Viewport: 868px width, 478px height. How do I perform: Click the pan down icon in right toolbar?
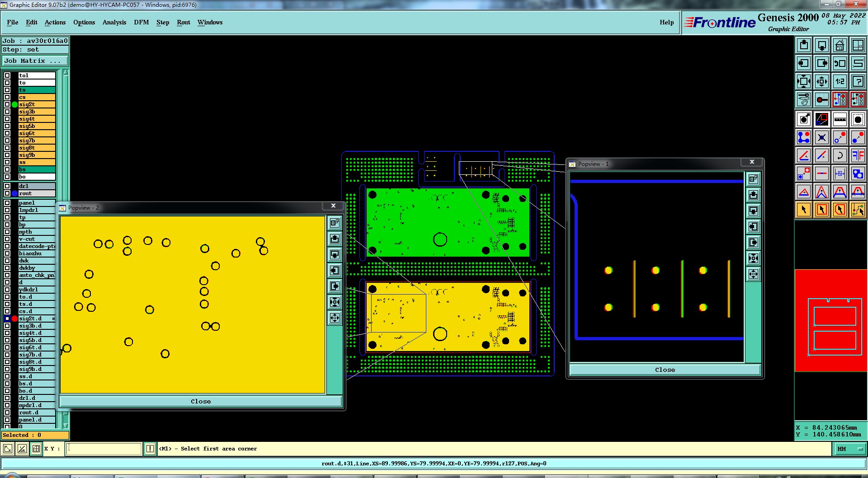tap(822, 45)
